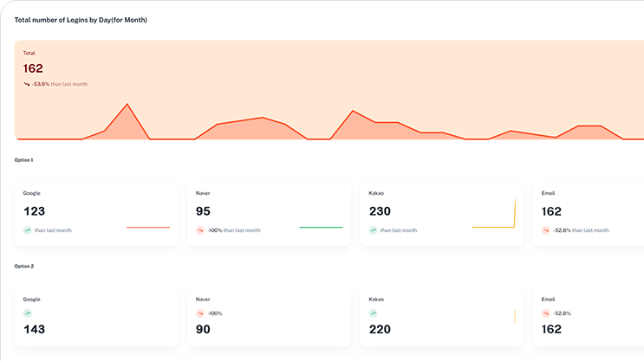Click the green trend icon in Option 1 Kakao card
The height and width of the screenshot is (361, 644).
click(x=373, y=230)
